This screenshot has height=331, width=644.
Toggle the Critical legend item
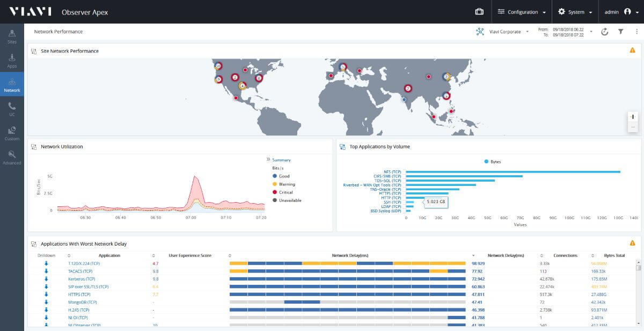tap(283, 192)
